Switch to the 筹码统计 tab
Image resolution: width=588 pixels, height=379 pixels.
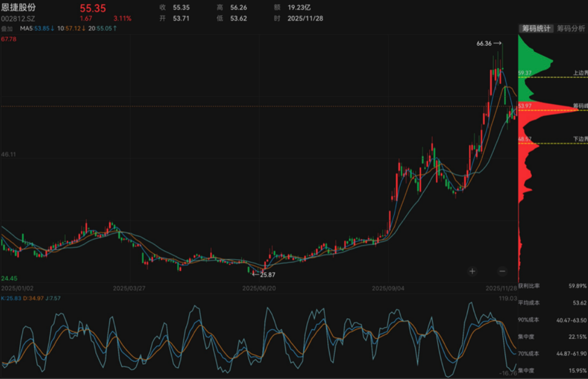click(536, 29)
